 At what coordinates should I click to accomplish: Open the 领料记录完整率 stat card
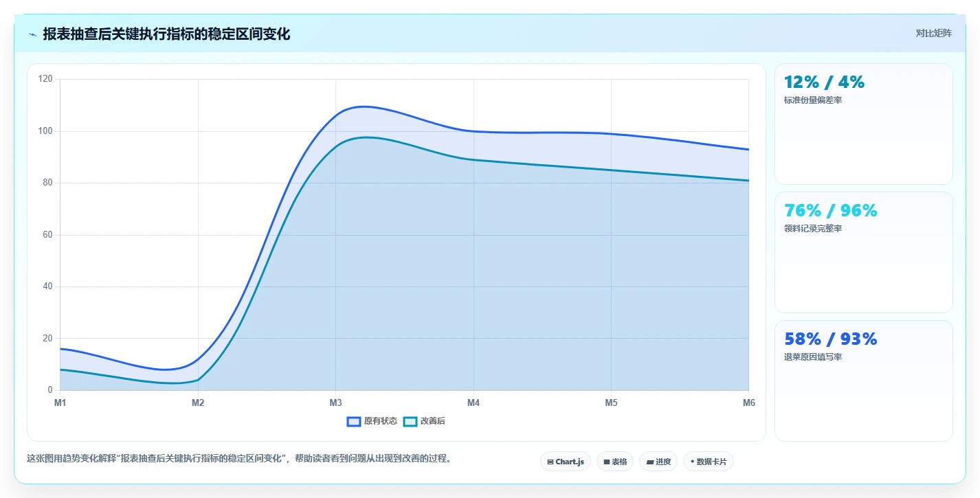863,252
